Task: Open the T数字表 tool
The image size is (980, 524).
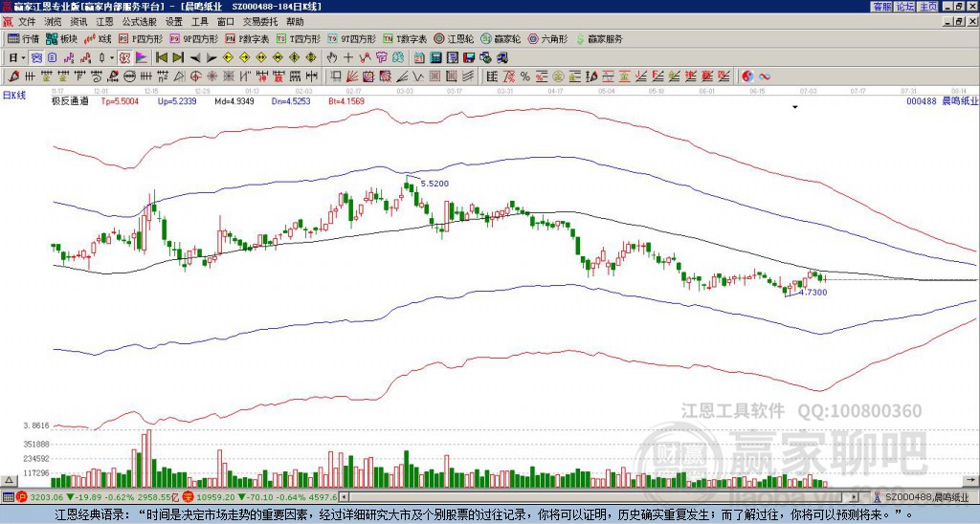Action: click(x=405, y=38)
